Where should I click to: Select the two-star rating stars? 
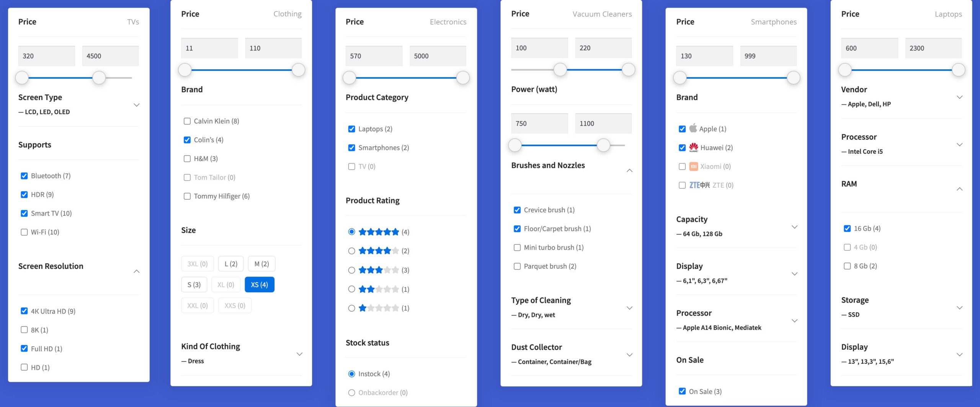(x=379, y=289)
